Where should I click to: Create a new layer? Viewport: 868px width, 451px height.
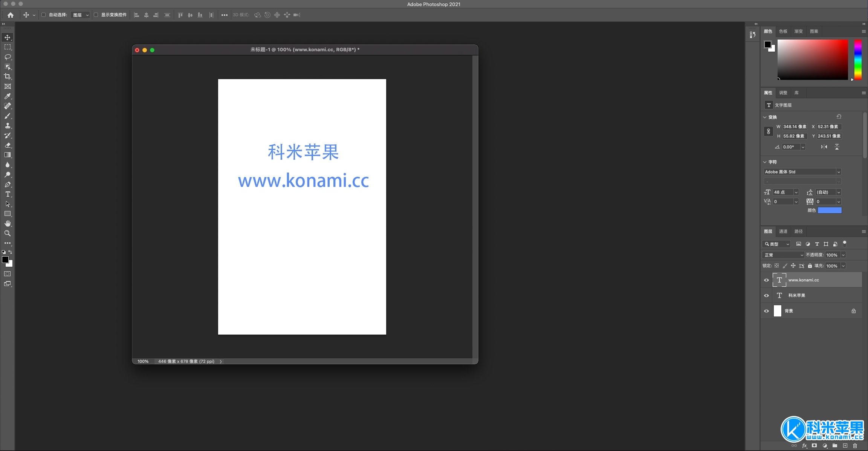coord(845,446)
